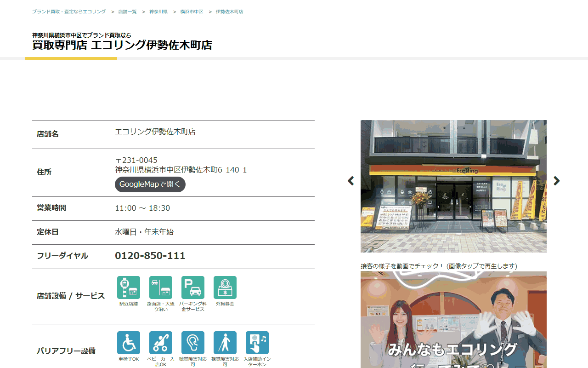Image resolution: width=588 pixels, height=368 pixels.
Task: Show next store photo with right arrow
Action: click(x=556, y=181)
